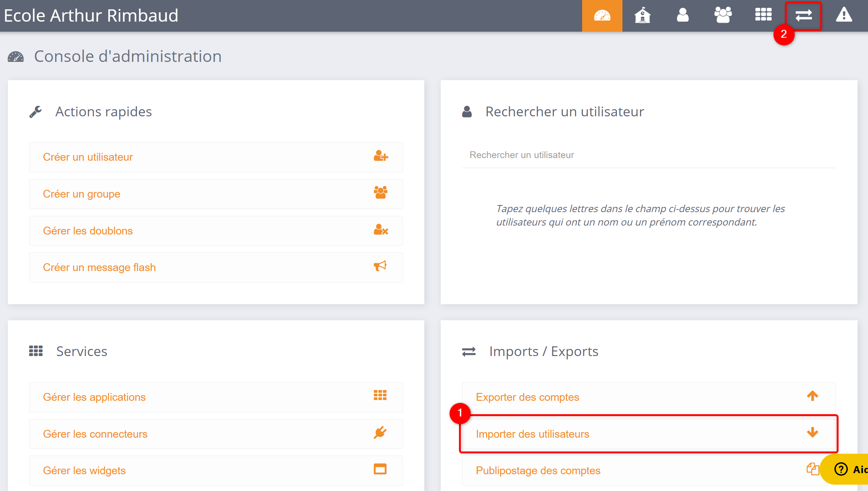Click the services grid icon in header
This screenshot has height=491, width=868.
tap(763, 16)
